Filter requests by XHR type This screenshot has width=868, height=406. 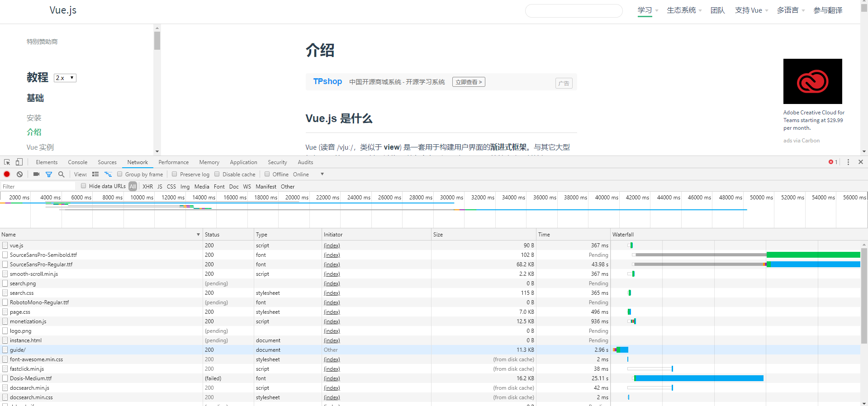click(x=147, y=186)
